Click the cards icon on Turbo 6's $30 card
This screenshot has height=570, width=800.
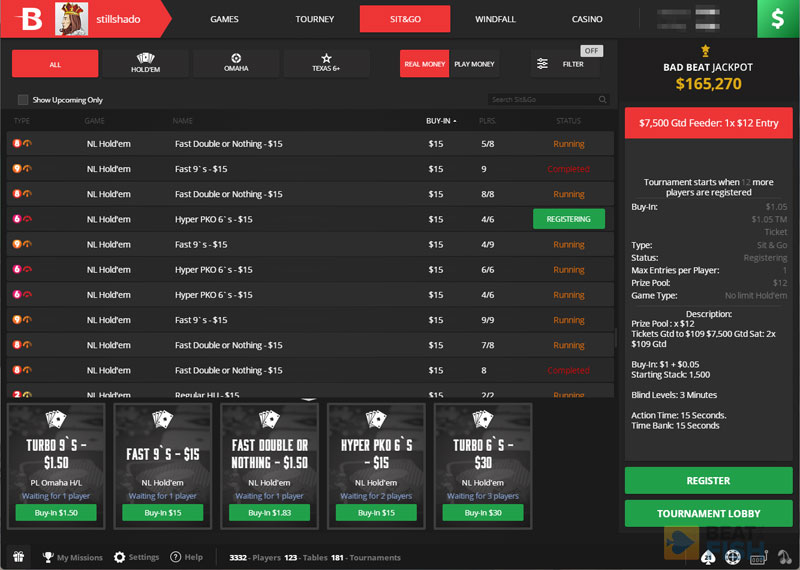click(483, 419)
